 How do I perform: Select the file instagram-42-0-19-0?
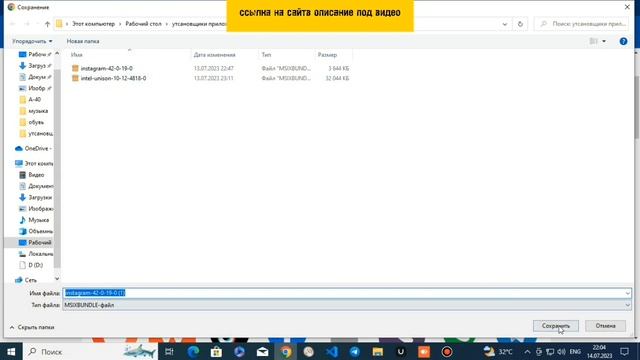click(x=107, y=68)
